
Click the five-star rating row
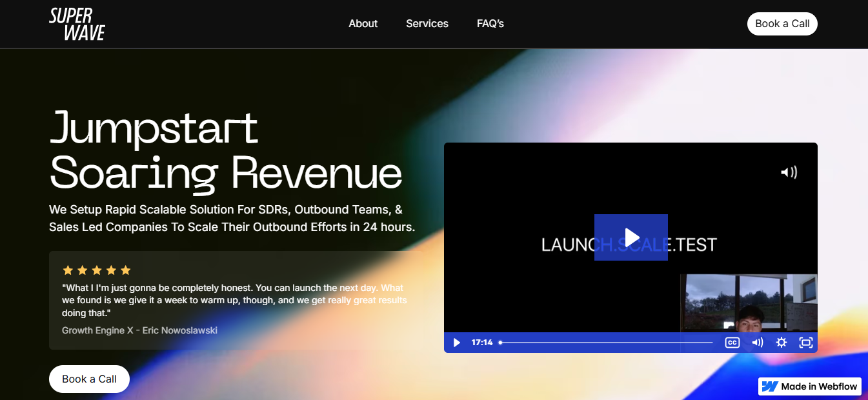[97, 270]
